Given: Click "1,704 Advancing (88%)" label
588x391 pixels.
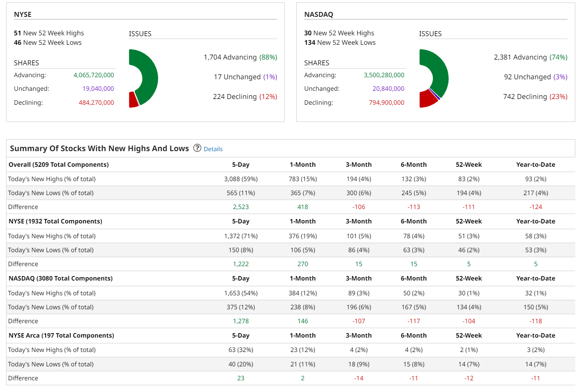Looking at the screenshot, I should tap(240, 57).
